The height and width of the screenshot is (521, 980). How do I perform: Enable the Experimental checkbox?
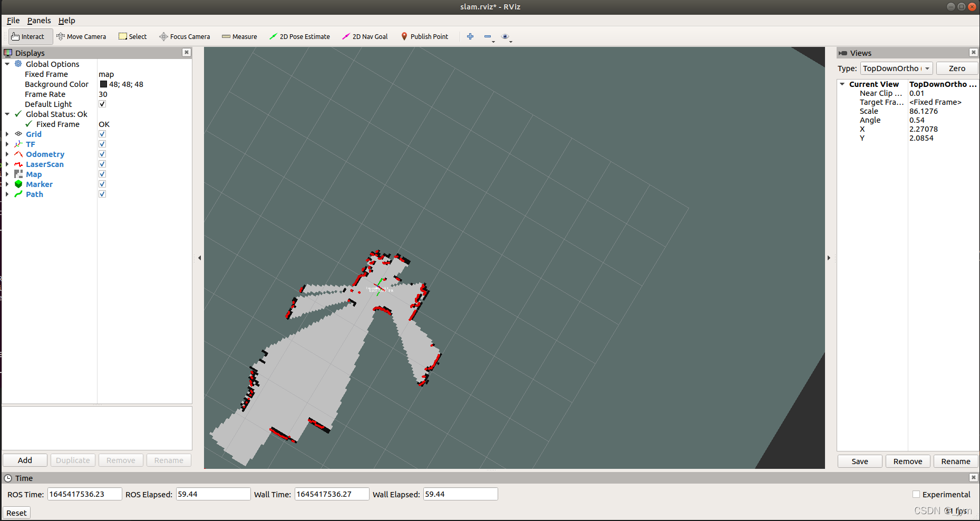916,494
